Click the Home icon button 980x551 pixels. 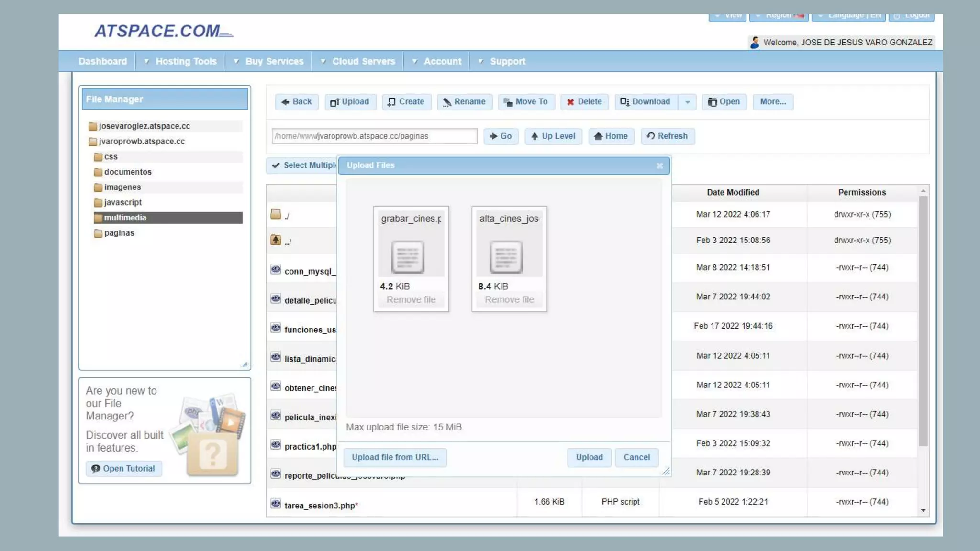[598, 136]
